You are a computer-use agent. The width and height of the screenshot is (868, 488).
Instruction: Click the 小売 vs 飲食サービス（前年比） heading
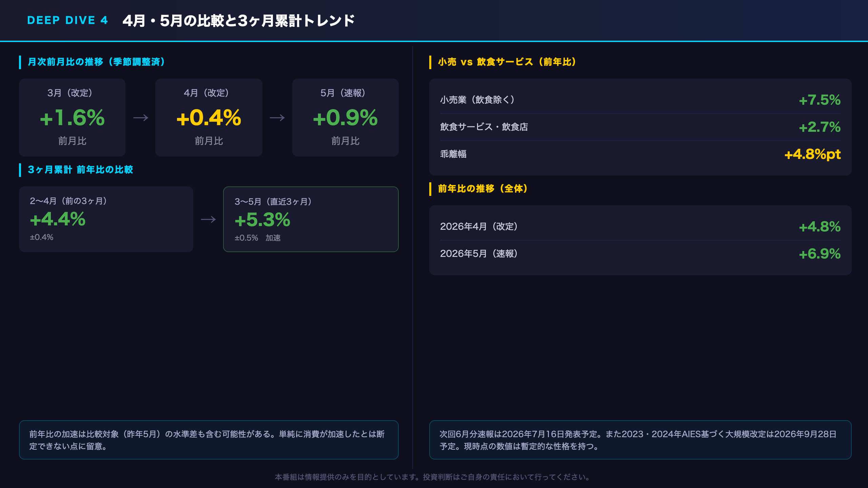[x=507, y=62]
